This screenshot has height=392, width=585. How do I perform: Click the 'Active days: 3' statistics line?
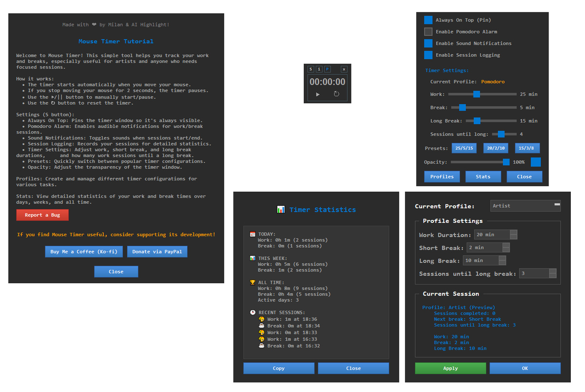pyautogui.click(x=278, y=300)
